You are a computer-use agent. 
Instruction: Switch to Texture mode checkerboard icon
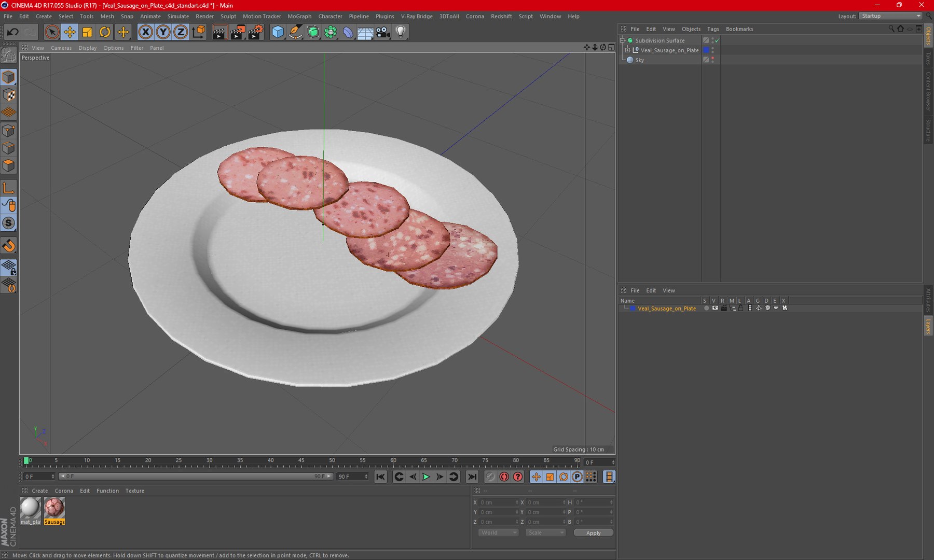tap(9, 95)
